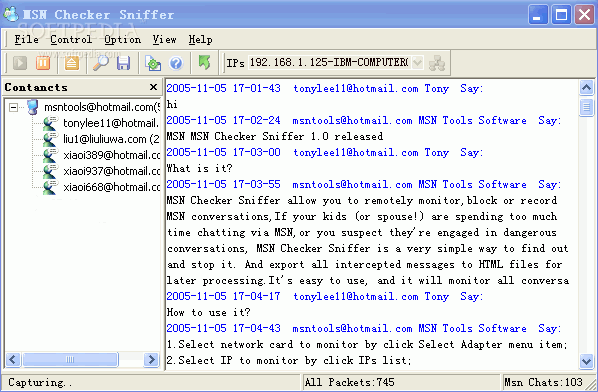Click the blue question mark help icon
This screenshot has height=392, width=598.
176,63
